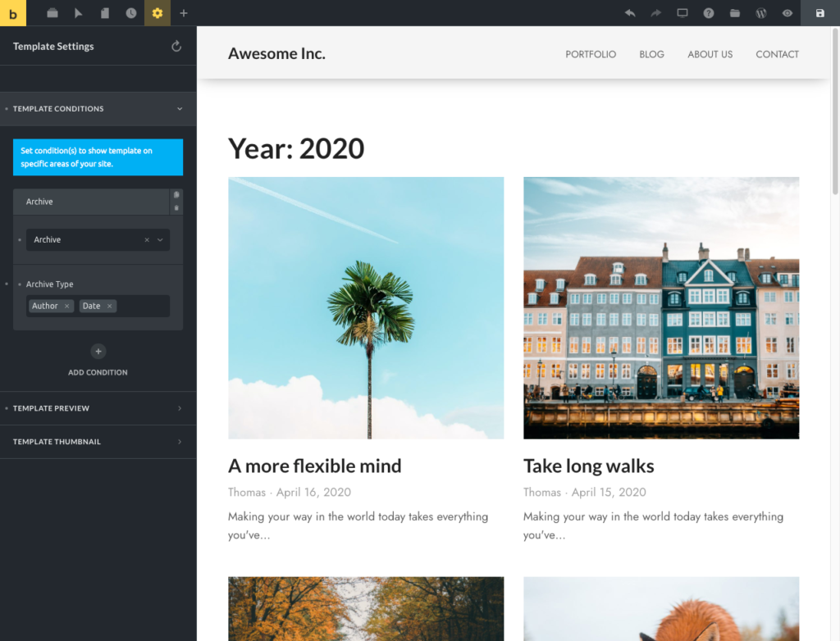This screenshot has height=641, width=840.
Task: Go to the Contact page link
Action: [777, 54]
